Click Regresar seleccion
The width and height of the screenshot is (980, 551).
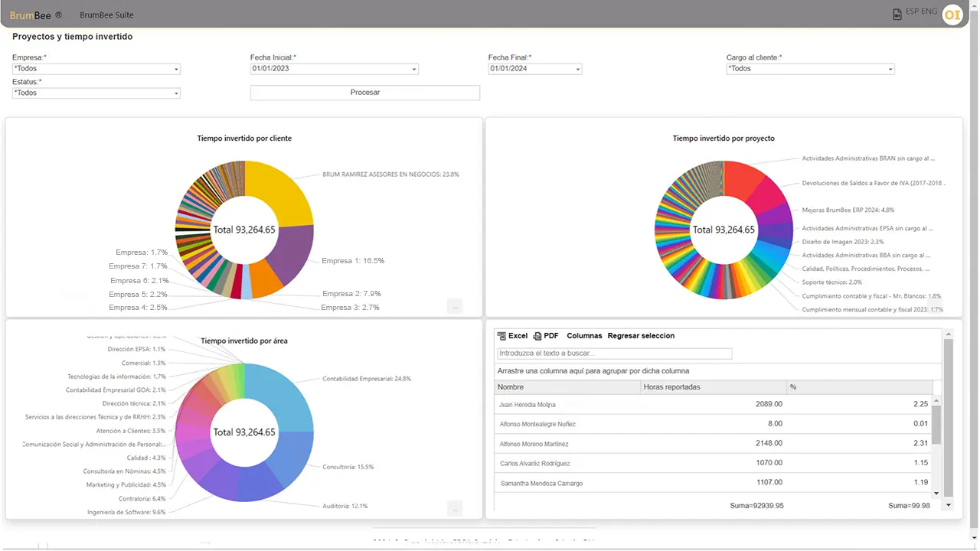pos(641,336)
